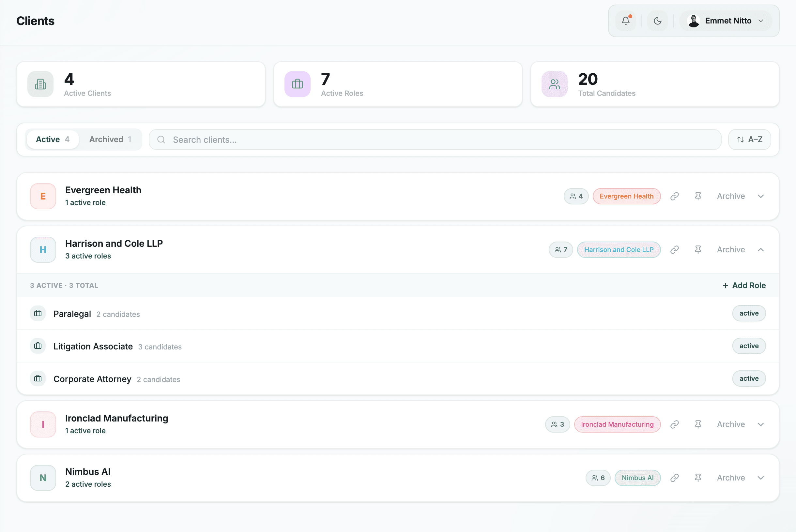The image size is (796, 532).
Task: Pin the Evergreen Health client
Action: [698, 196]
